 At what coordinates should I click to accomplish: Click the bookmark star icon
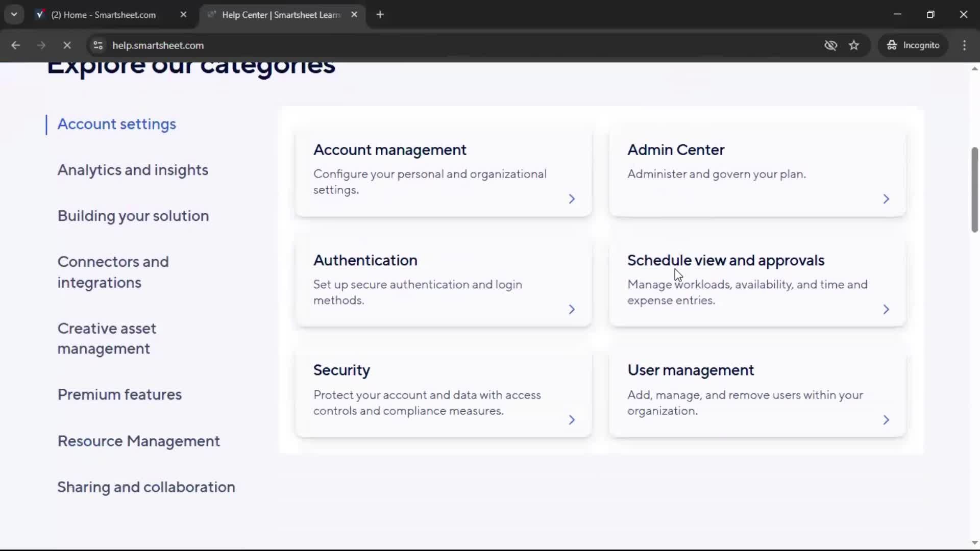click(x=854, y=45)
